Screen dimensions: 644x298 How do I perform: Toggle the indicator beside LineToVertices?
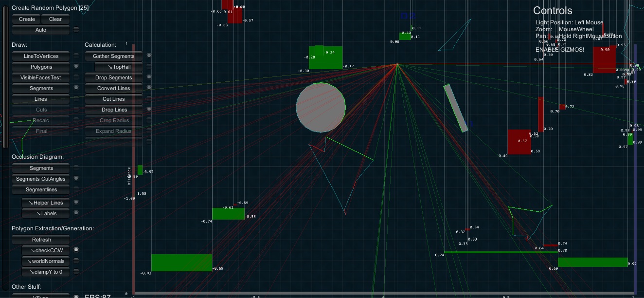click(x=76, y=56)
